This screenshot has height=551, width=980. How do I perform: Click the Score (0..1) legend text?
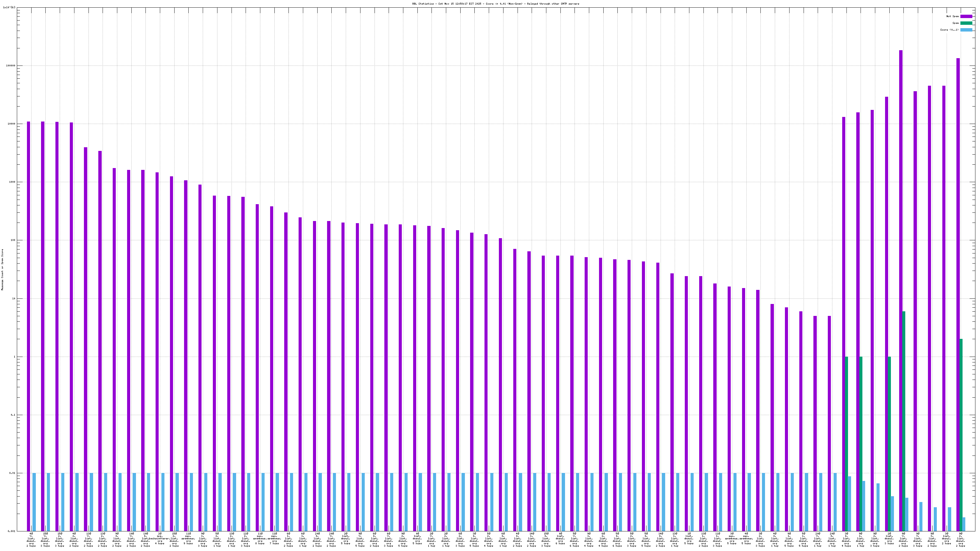(x=949, y=30)
